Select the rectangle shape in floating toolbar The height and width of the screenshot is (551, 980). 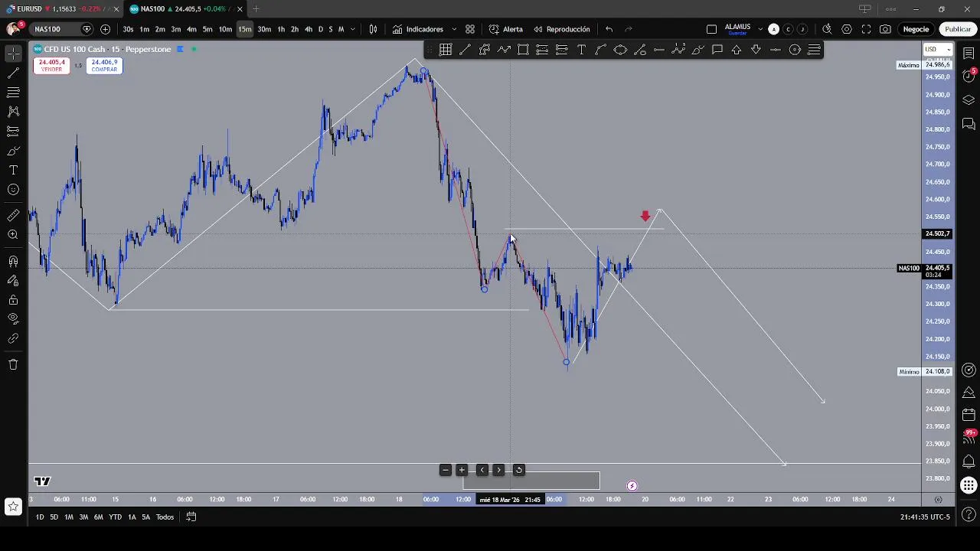click(523, 50)
